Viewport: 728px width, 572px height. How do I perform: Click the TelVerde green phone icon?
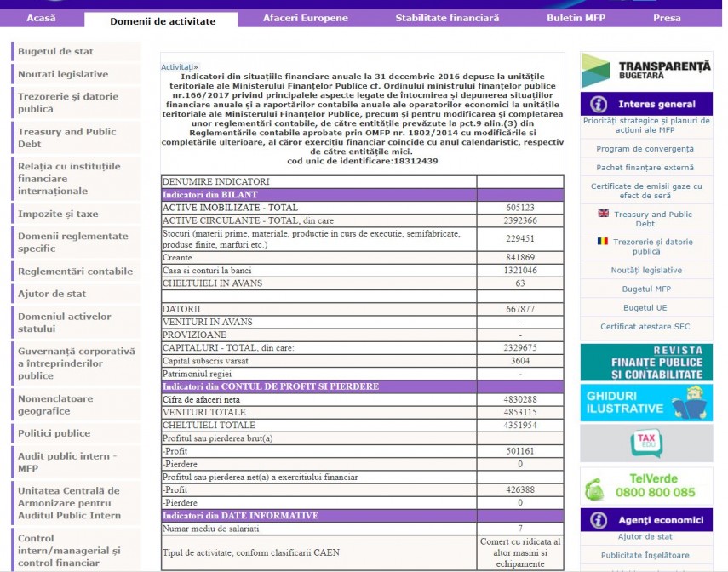(x=594, y=489)
